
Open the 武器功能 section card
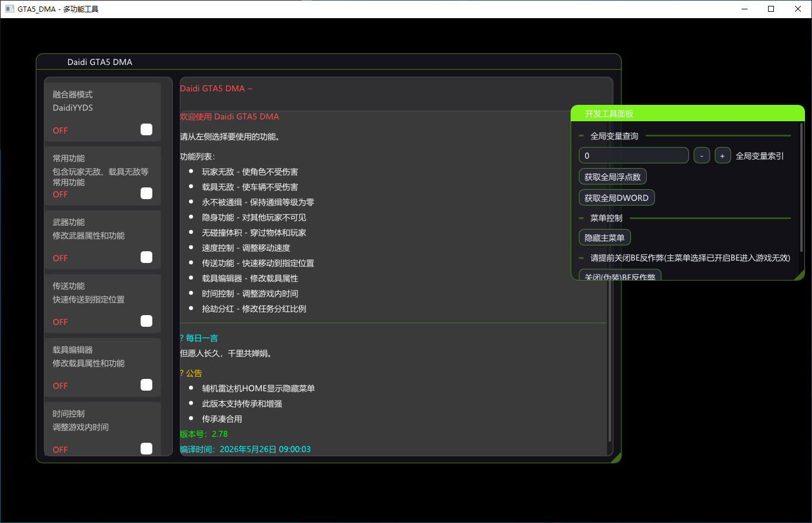[x=103, y=240]
